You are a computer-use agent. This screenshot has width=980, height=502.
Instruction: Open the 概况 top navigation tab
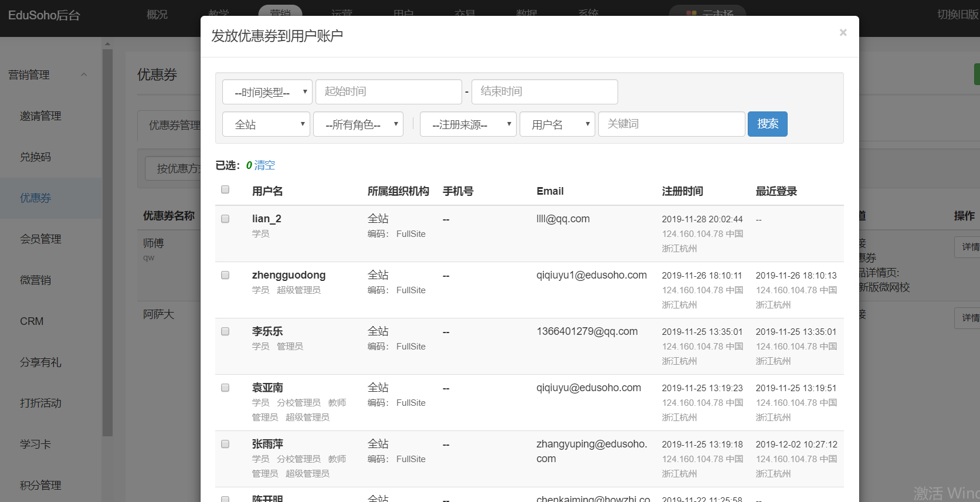tap(157, 15)
